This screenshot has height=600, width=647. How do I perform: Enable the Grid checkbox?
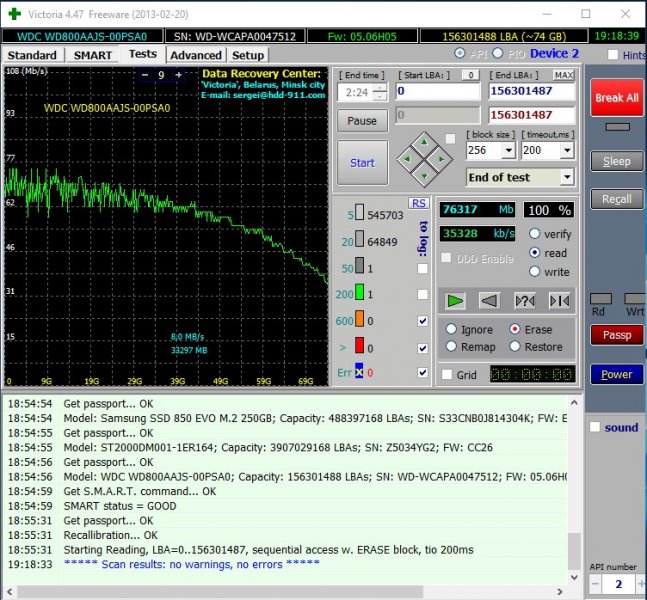(x=447, y=375)
